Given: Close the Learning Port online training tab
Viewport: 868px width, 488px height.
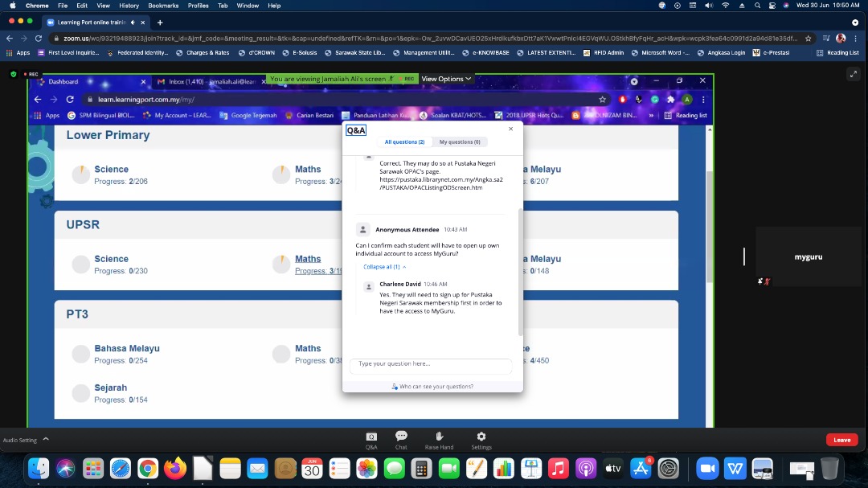Looking at the screenshot, I should [143, 23].
